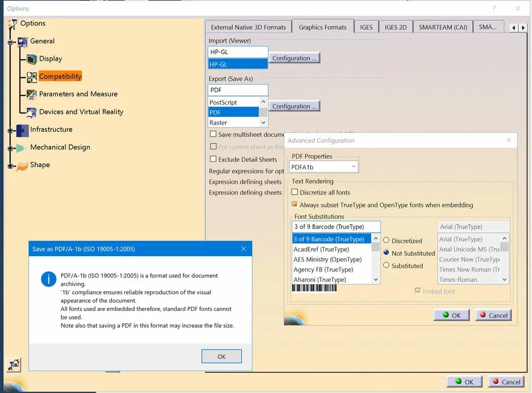Screen dimensions: 532x393
Task: Click the General category icon
Action: point(23,42)
